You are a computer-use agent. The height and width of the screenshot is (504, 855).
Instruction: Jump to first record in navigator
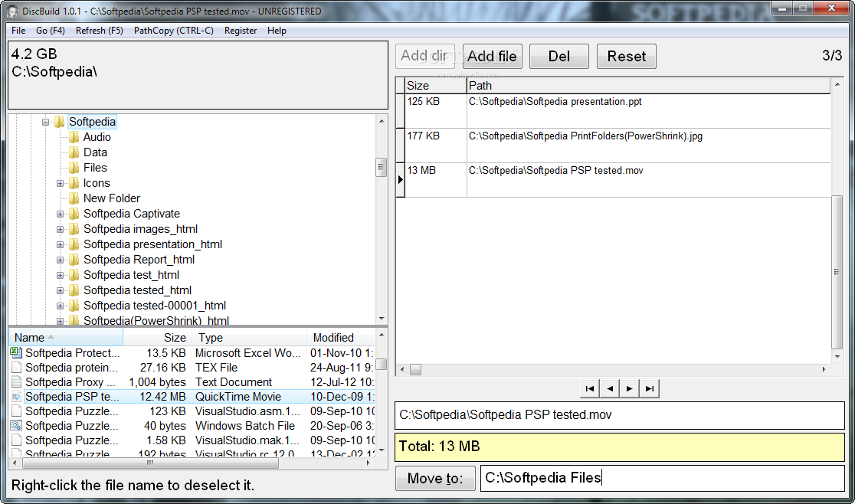[x=589, y=388]
